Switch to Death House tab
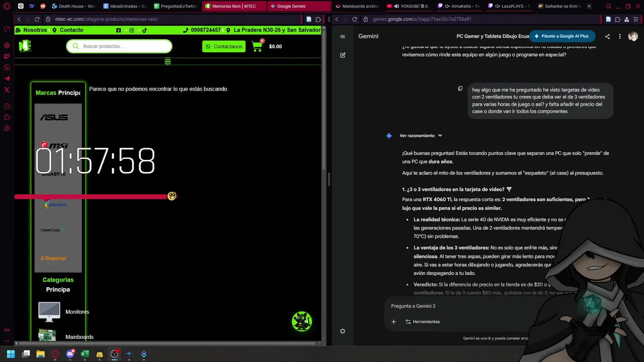The image size is (644, 362). point(74,6)
